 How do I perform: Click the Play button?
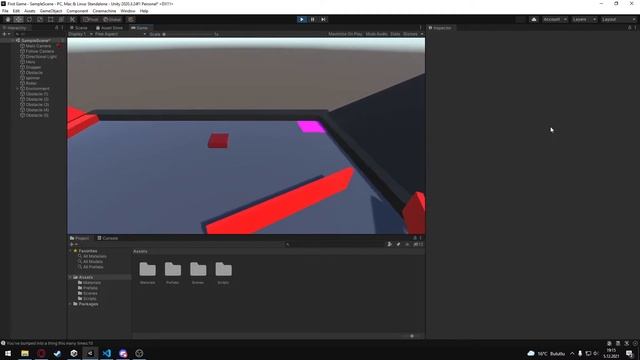(x=302, y=19)
